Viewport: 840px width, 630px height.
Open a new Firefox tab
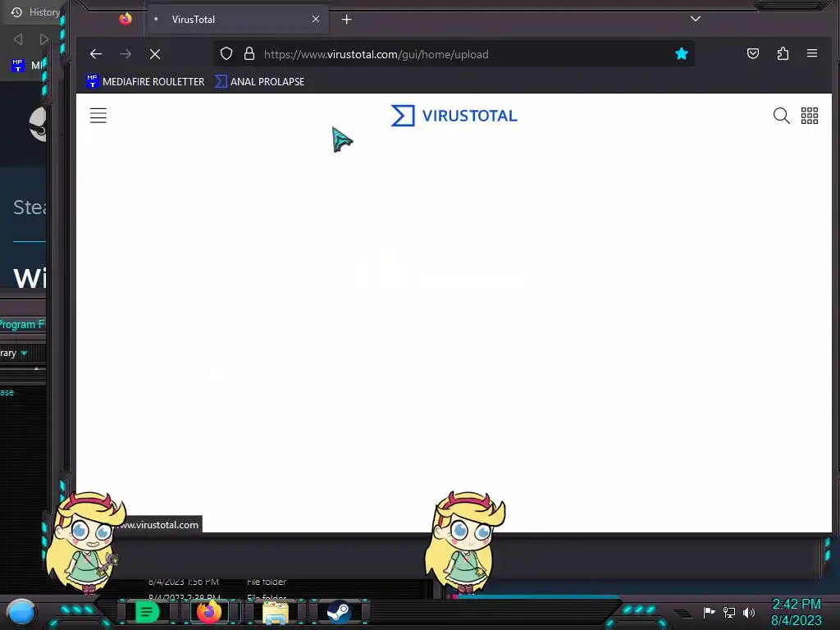(x=347, y=20)
